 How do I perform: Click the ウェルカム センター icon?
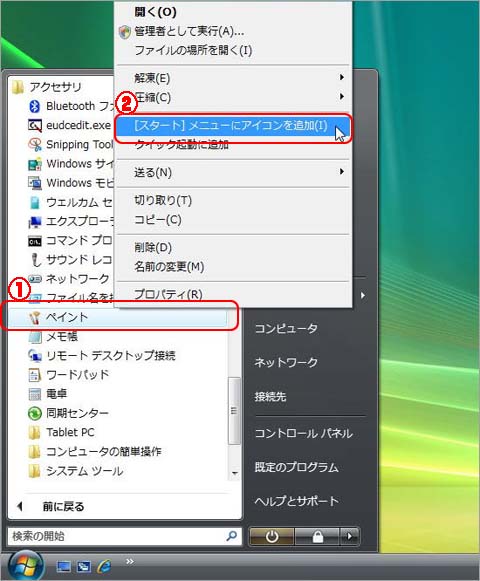[34, 202]
